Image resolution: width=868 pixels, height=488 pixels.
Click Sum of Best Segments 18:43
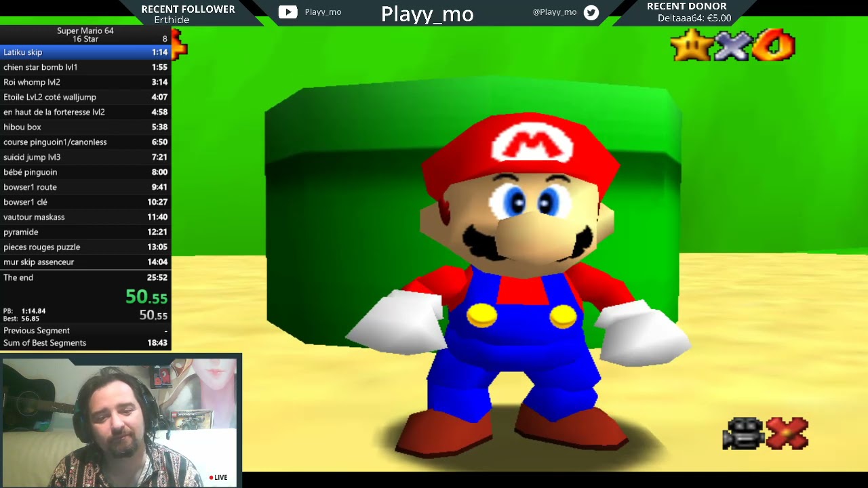point(85,343)
